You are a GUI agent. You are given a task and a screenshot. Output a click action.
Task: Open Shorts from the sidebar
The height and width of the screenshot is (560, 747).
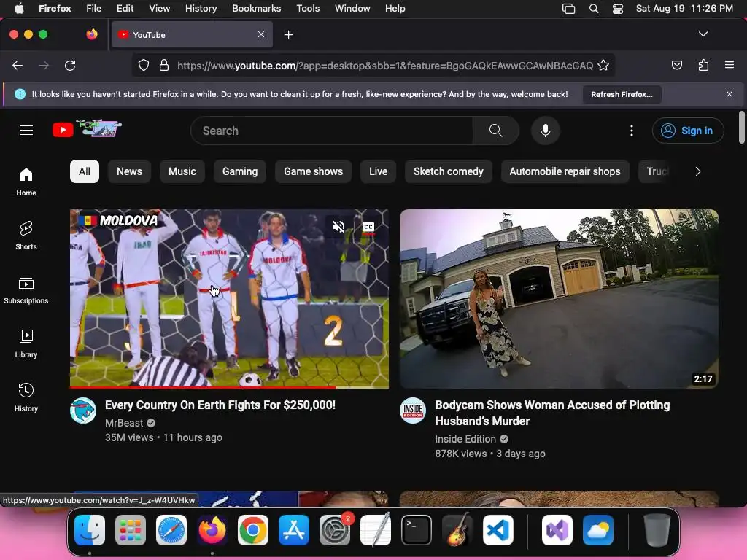pyautogui.click(x=26, y=236)
